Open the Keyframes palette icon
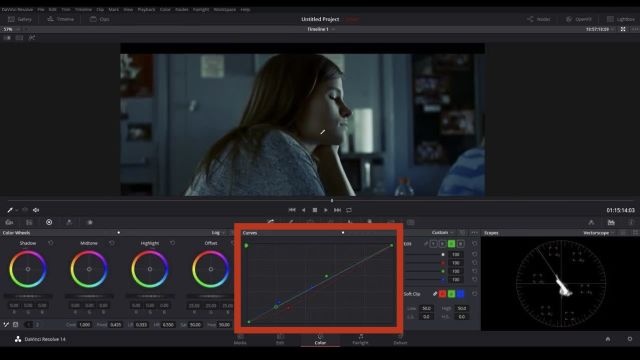640x360 pixels. click(591, 222)
